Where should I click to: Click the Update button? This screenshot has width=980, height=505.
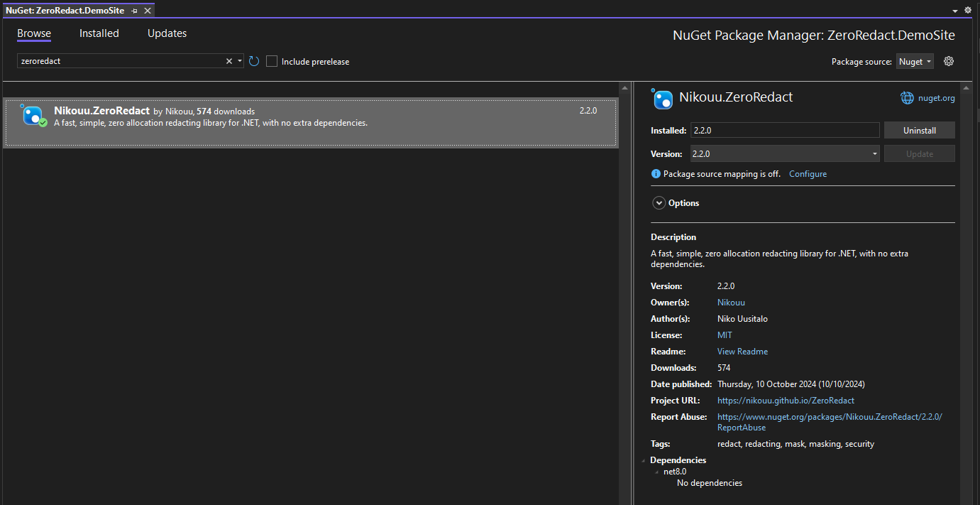(920, 153)
